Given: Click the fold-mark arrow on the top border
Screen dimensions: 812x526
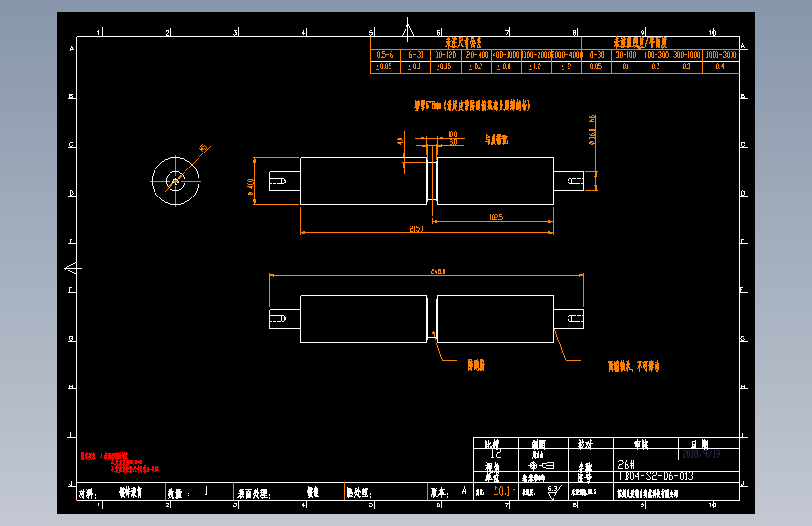Looking at the screenshot, I should pyautogui.click(x=408, y=29).
